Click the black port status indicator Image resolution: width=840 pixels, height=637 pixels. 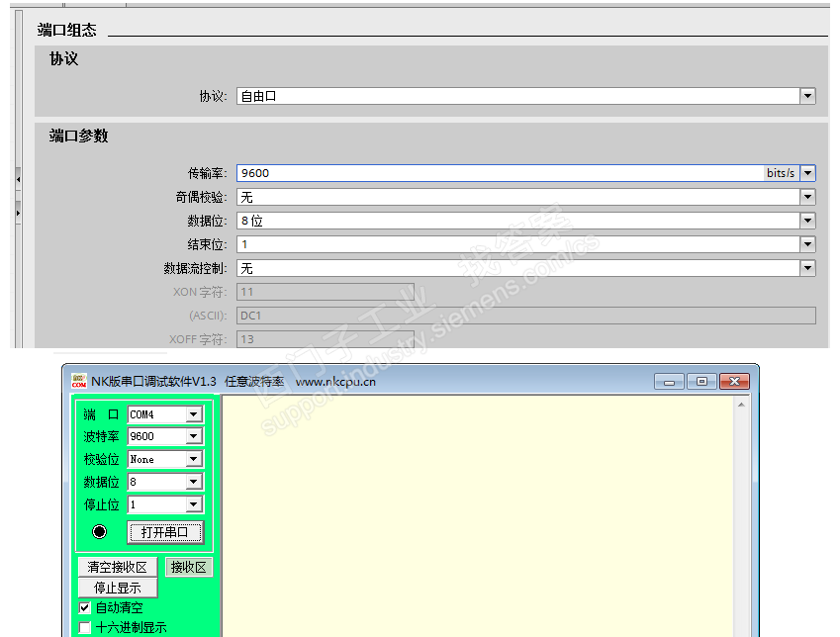click(x=100, y=532)
